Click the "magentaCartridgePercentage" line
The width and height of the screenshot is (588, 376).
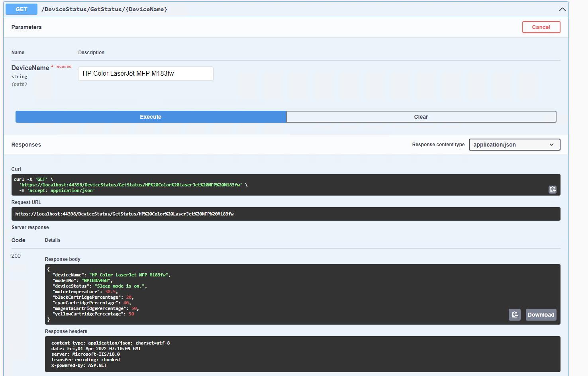(x=96, y=308)
